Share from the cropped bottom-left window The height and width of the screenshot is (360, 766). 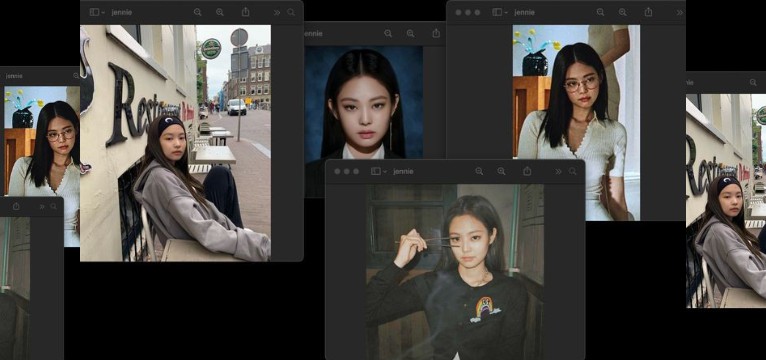coord(16,206)
